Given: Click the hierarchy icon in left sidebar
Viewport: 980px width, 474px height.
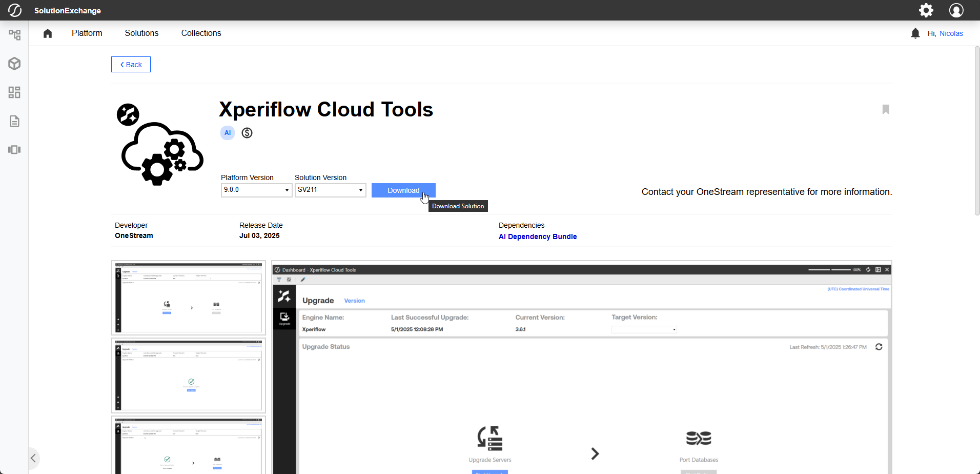Looking at the screenshot, I should tap(14, 35).
